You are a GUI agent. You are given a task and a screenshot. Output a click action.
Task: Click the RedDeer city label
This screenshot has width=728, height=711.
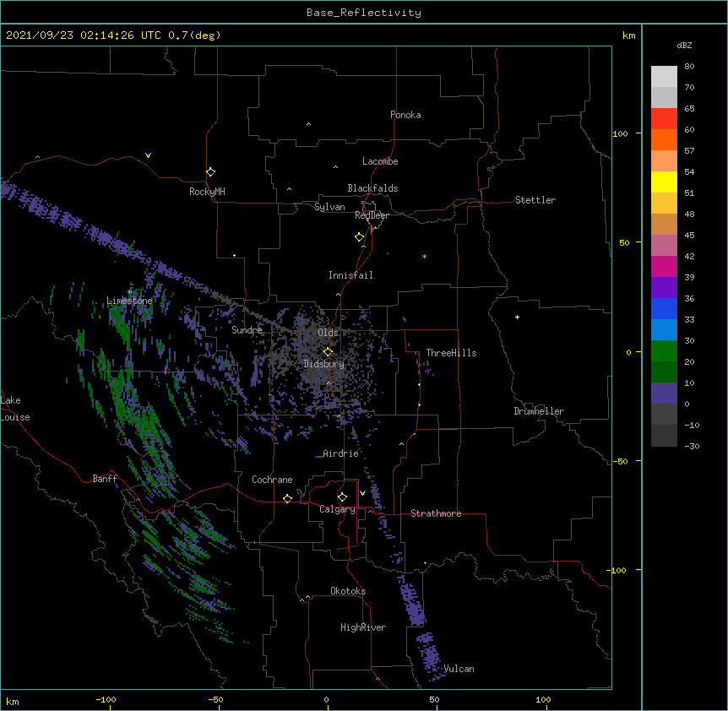pos(372,215)
